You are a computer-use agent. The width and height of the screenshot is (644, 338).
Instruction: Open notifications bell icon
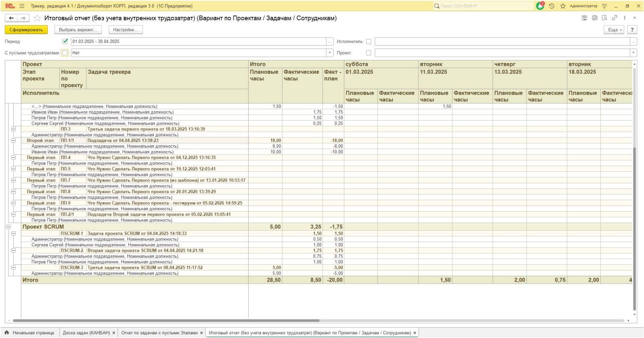point(540,6)
